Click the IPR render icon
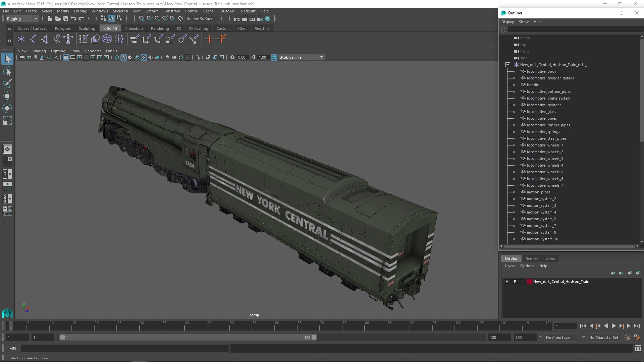This screenshot has width=644, height=362. [x=252, y=19]
